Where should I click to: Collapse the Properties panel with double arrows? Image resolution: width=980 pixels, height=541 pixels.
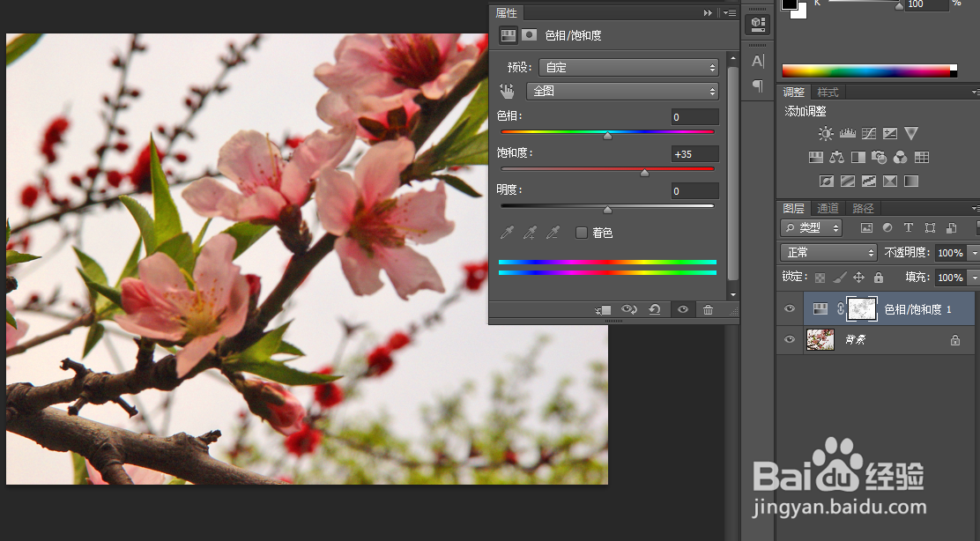click(708, 12)
